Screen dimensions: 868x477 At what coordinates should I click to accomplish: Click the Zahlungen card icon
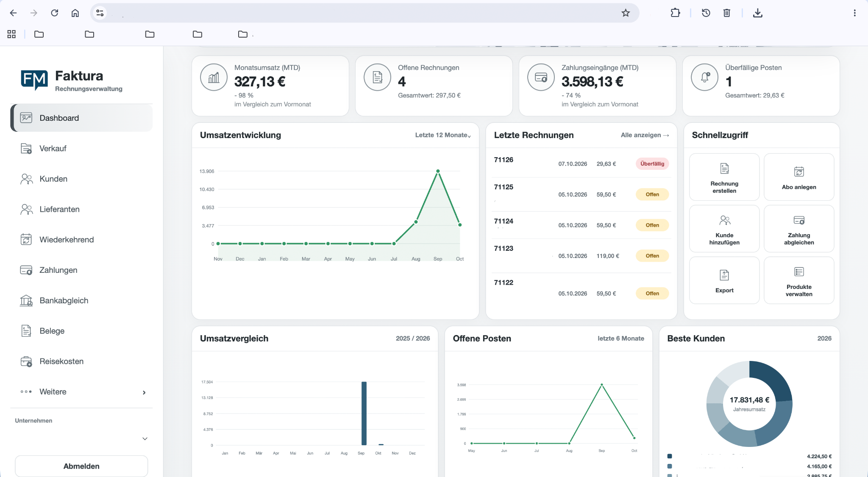[x=26, y=270]
